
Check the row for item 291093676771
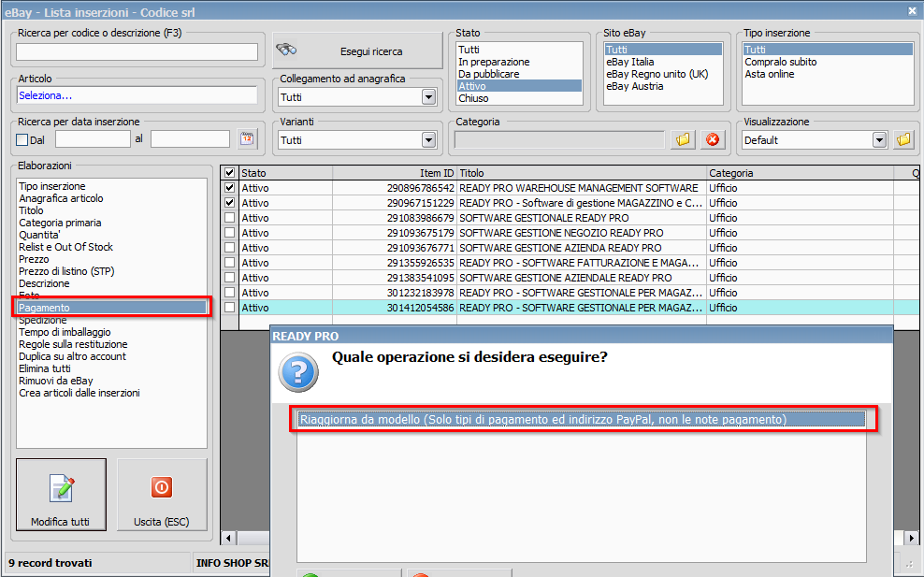tap(230, 248)
